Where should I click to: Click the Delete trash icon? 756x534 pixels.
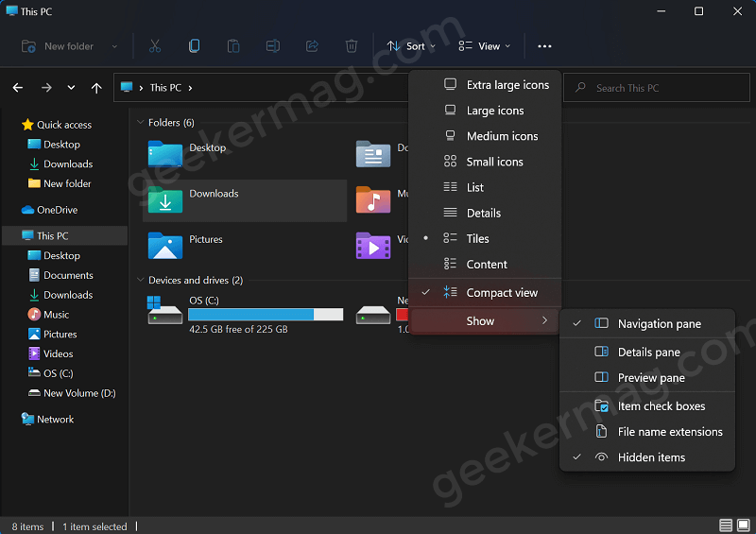pos(351,46)
